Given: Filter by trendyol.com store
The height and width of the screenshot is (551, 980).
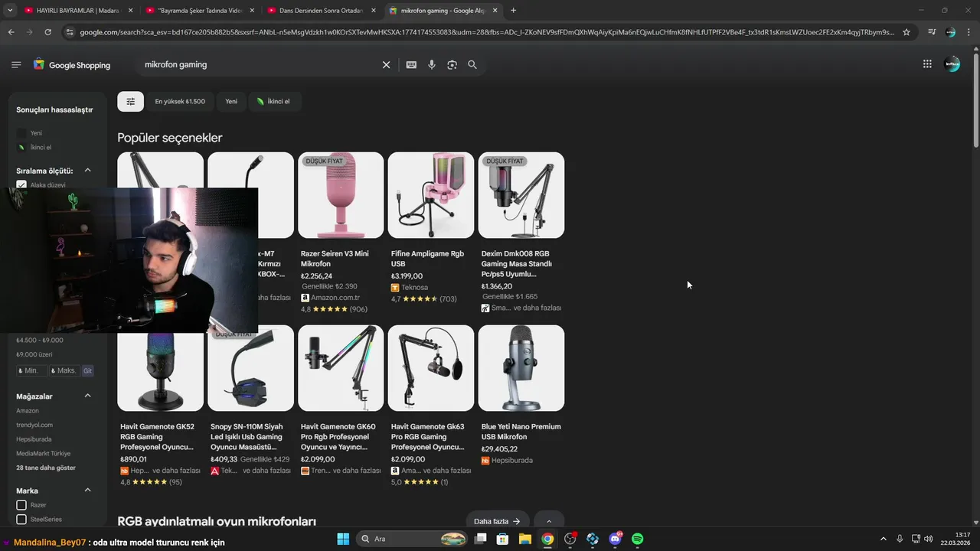Looking at the screenshot, I should [34, 425].
